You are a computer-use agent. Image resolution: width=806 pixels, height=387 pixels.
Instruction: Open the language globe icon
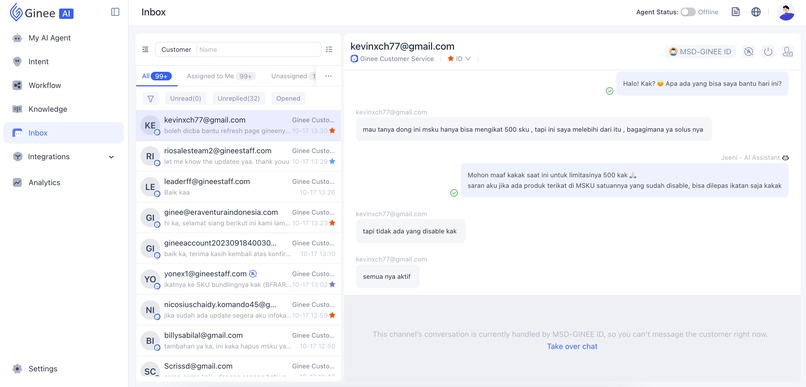(x=756, y=12)
